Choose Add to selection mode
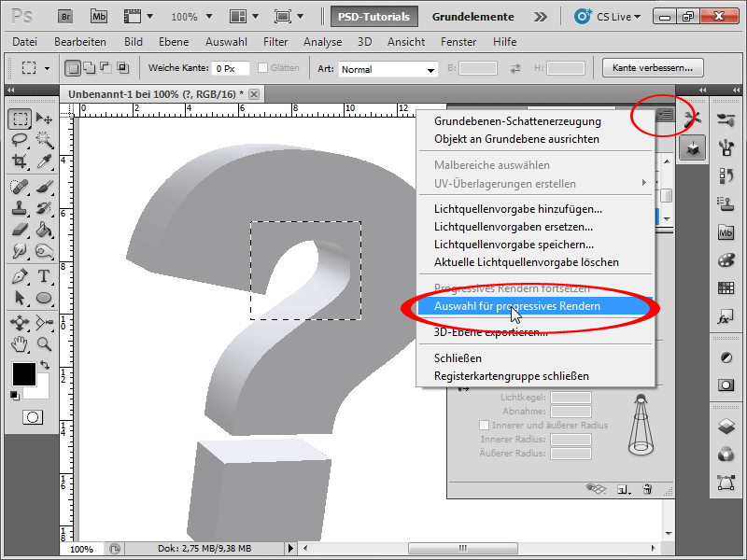The width and height of the screenshot is (747, 560). coord(90,68)
